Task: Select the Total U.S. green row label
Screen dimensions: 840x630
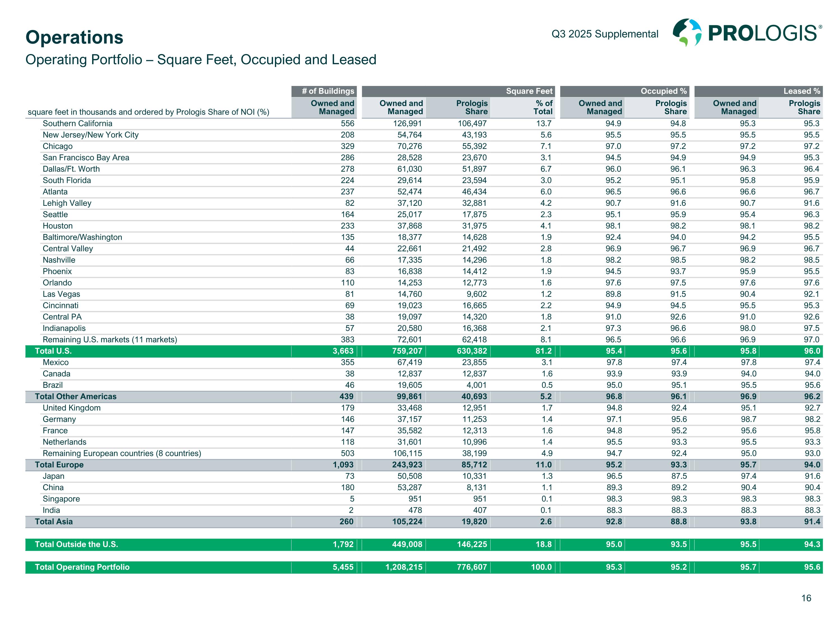Action: pos(53,351)
